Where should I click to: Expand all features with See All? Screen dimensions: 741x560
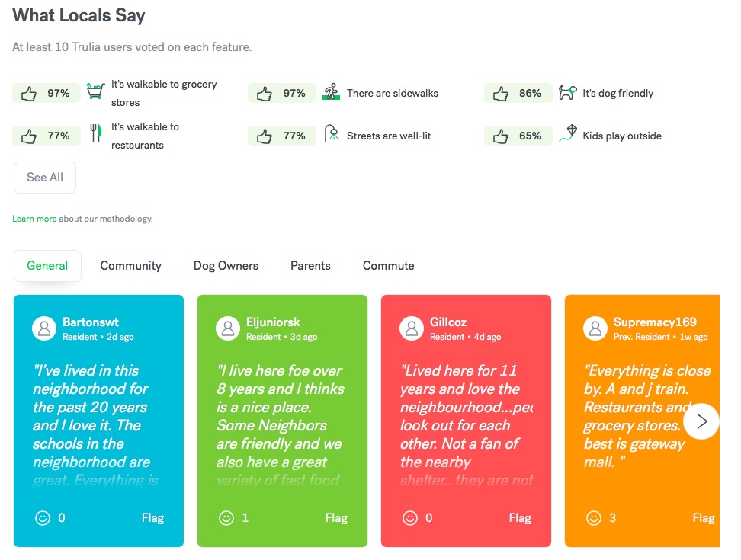pyautogui.click(x=45, y=178)
